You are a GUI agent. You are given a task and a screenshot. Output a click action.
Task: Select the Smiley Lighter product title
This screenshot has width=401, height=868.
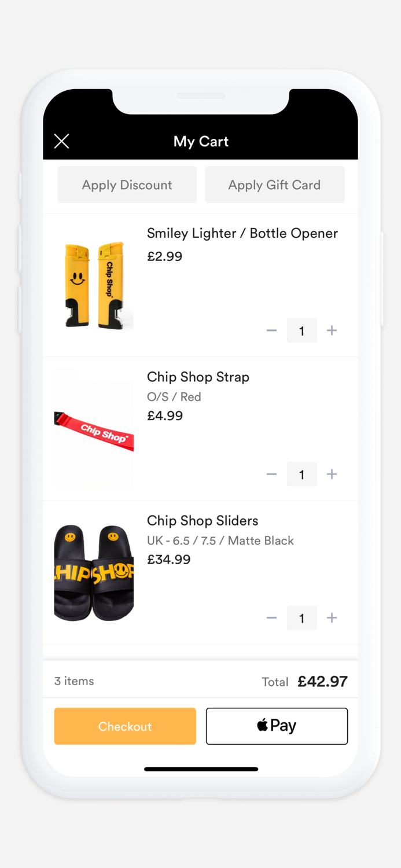pyautogui.click(x=242, y=233)
